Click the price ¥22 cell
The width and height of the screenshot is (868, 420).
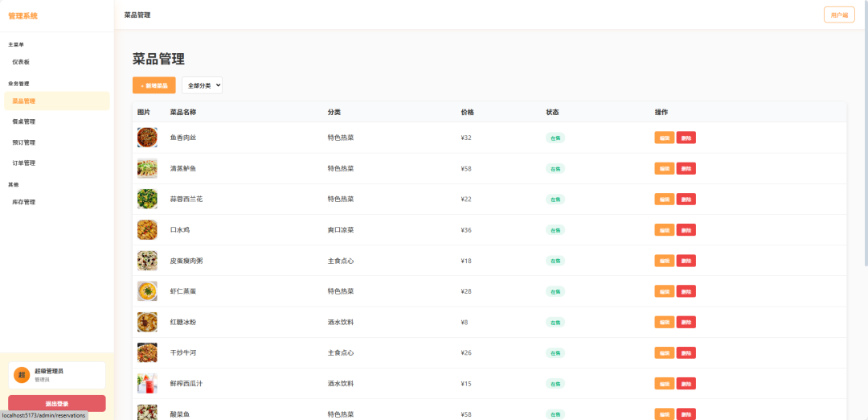coord(466,199)
